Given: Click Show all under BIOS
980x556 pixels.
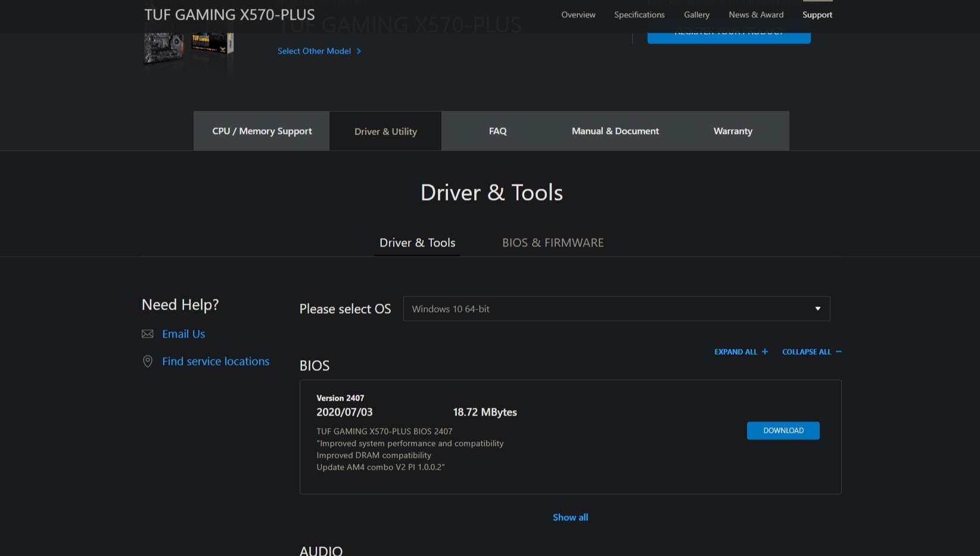Looking at the screenshot, I should pyautogui.click(x=570, y=517).
